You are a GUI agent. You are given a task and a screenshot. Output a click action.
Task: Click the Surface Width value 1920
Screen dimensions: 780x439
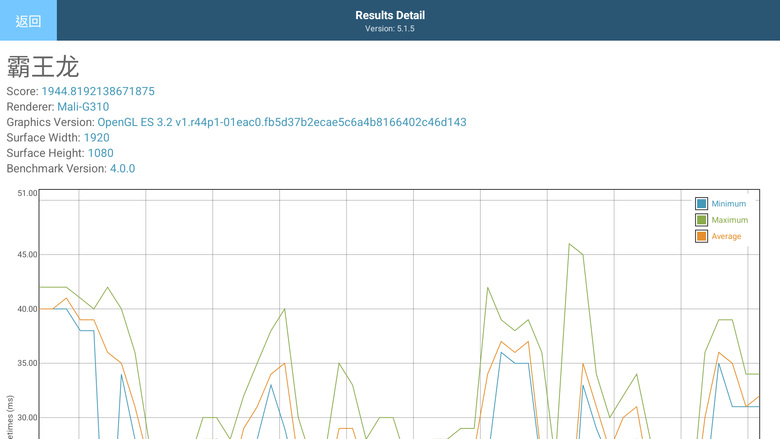click(97, 138)
